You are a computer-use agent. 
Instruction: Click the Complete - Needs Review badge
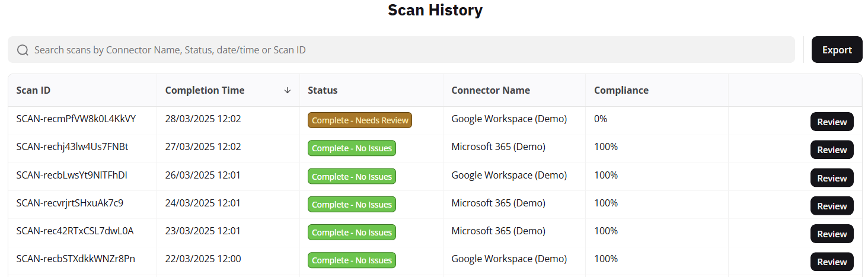360,120
